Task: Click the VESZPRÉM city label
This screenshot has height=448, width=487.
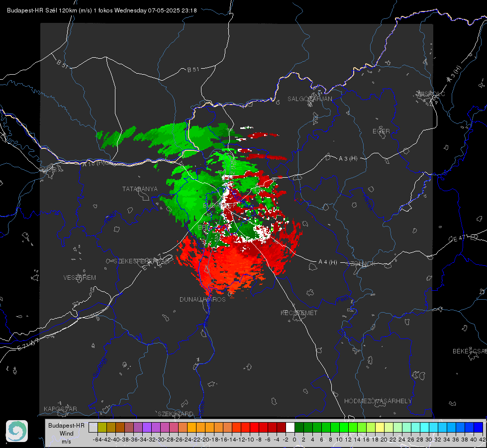Action: 80,277
